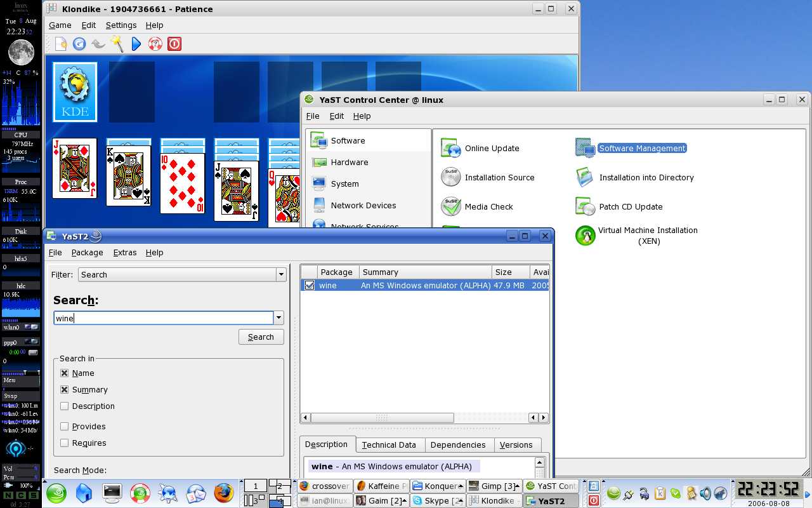The image size is (812, 508).
Task: Expand the search history dropdown arrow
Action: click(x=278, y=318)
